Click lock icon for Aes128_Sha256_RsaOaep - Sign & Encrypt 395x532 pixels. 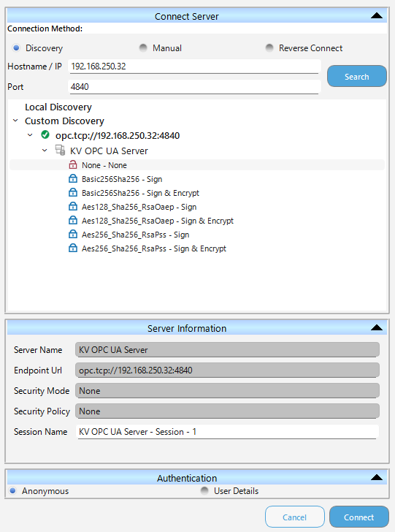pyautogui.click(x=73, y=221)
